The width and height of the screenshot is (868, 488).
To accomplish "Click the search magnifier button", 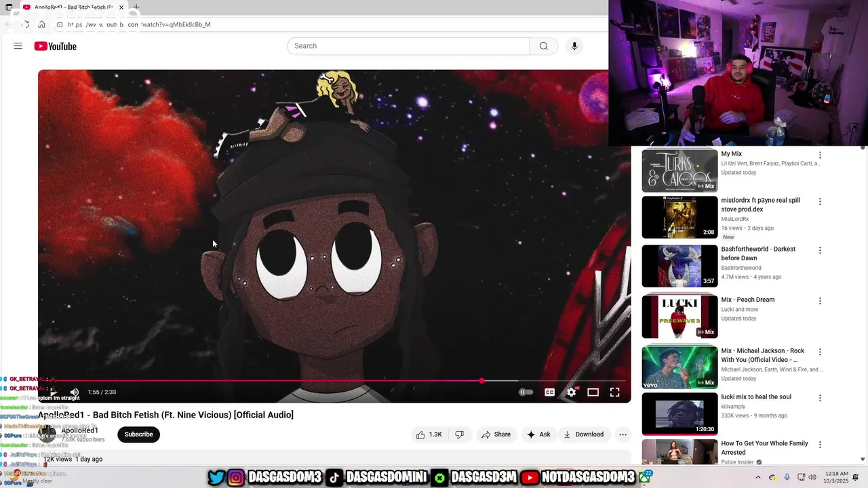I will tap(544, 46).
